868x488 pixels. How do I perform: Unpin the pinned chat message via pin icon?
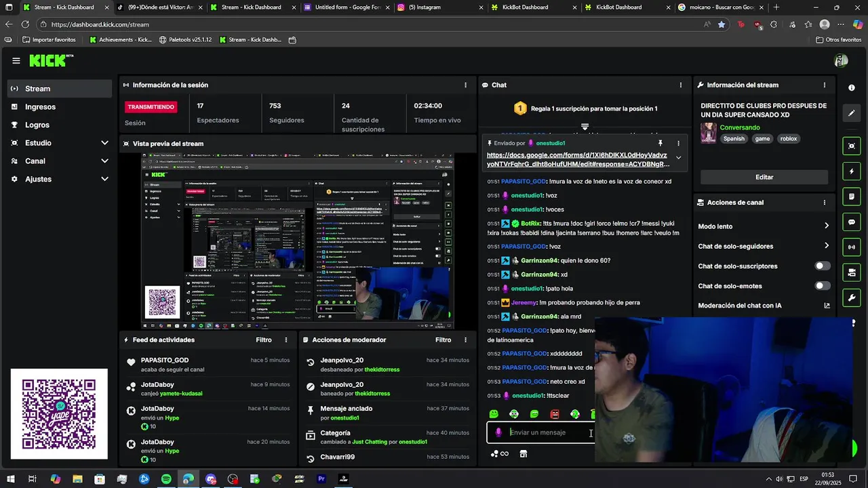660,143
